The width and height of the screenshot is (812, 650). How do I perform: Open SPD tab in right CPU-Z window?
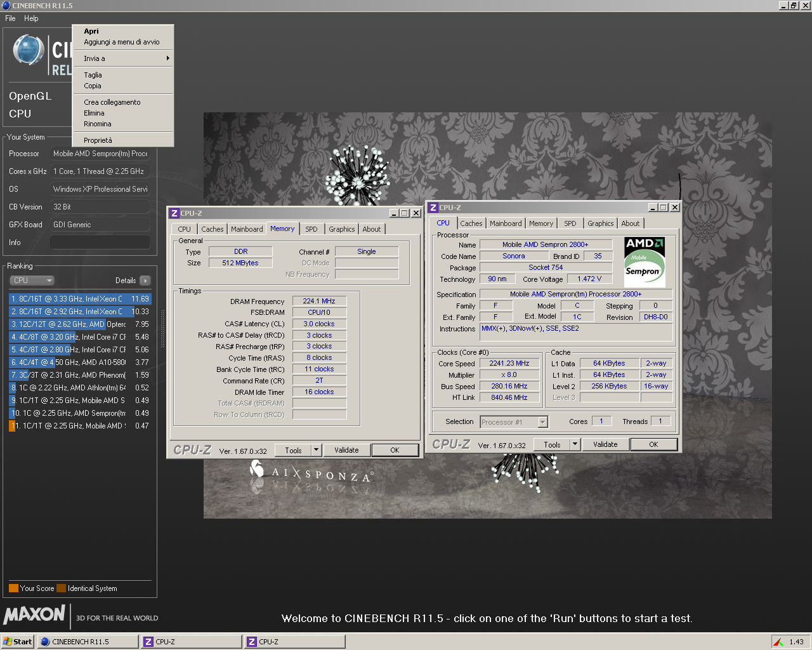(570, 223)
